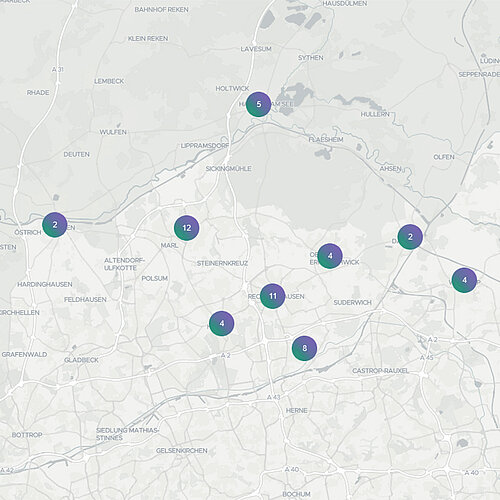The width and height of the screenshot is (500, 500).
Task: Open the 4 cluster over Oer-Erkenschwick
Action: [330, 256]
